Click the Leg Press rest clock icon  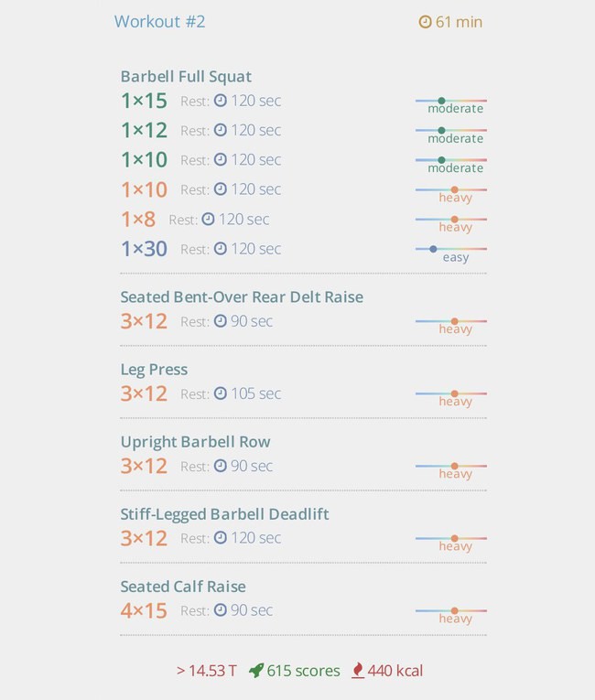(221, 393)
